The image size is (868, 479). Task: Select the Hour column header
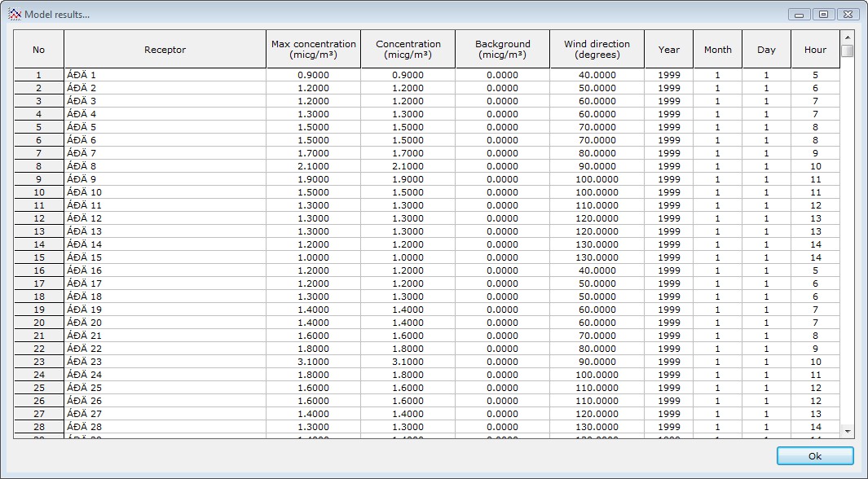tap(815, 50)
